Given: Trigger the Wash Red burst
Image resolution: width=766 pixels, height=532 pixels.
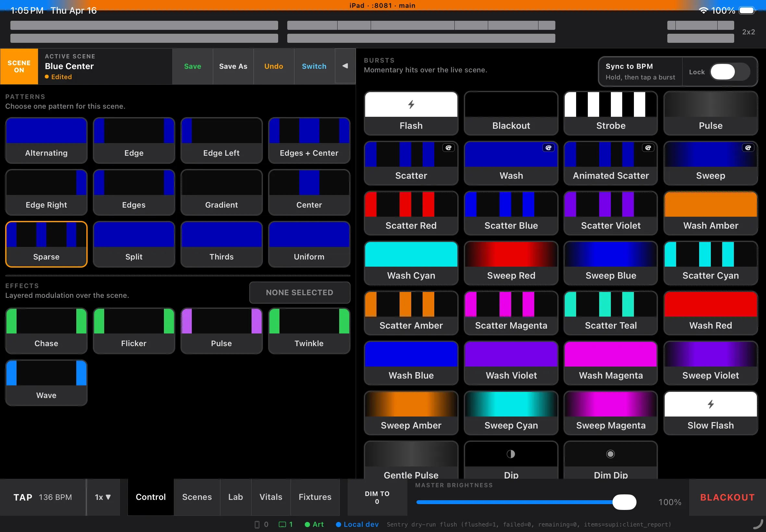Looking at the screenshot, I should 710,313.
